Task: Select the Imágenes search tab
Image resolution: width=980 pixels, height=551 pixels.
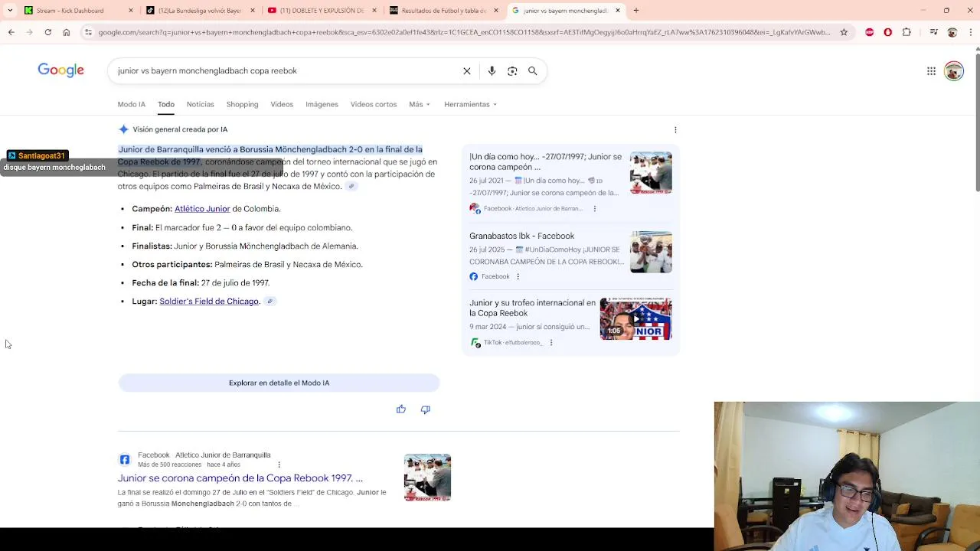Action: pyautogui.click(x=322, y=104)
